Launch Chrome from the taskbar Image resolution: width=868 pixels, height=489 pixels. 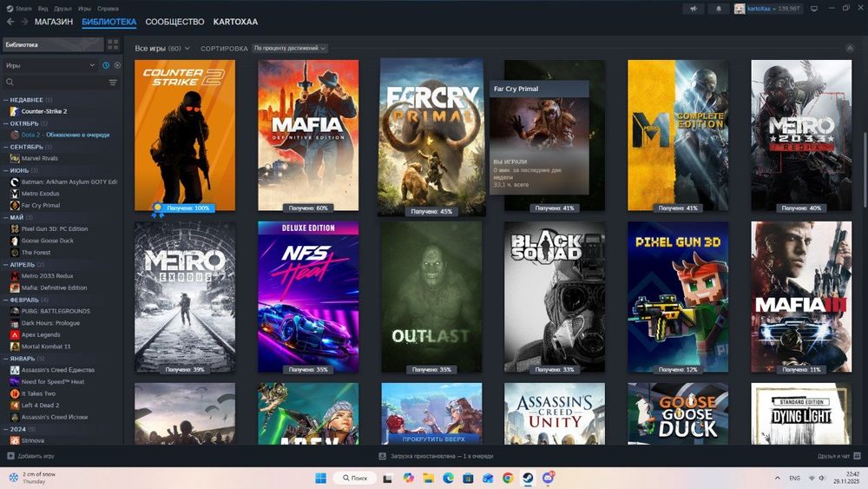[508, 478]
